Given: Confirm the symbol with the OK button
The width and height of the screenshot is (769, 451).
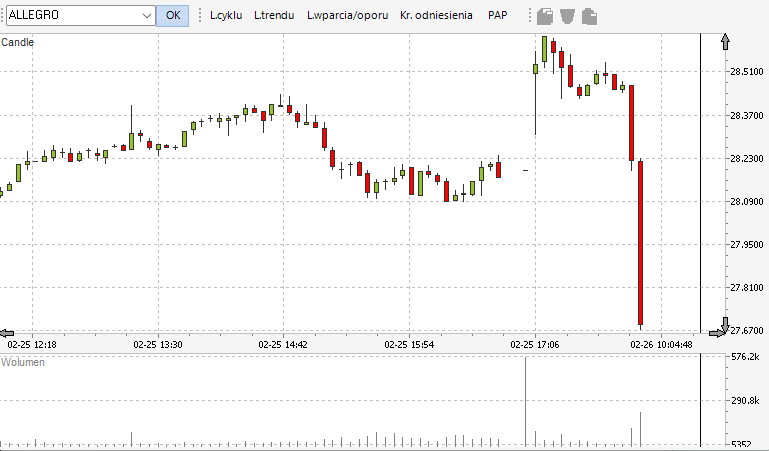Looking at the screenshot, I should coord(173,15).
